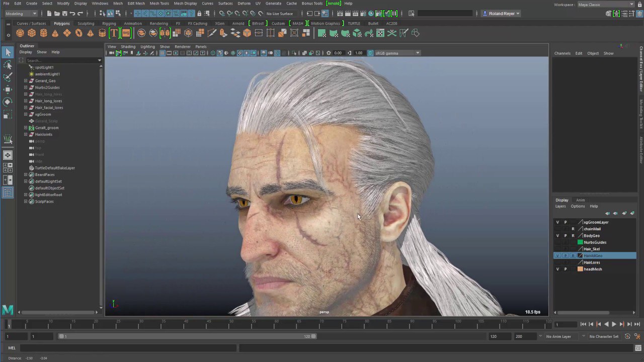Click the create new layer icon

624,213
